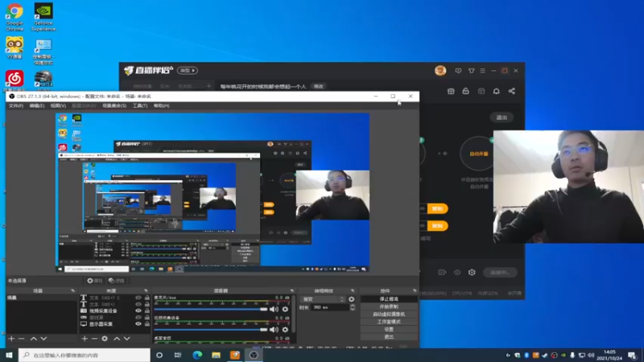Open Microsoft Edge from the taskbar
This screenshot has height=362, width=644.
(x=197, y=355)
